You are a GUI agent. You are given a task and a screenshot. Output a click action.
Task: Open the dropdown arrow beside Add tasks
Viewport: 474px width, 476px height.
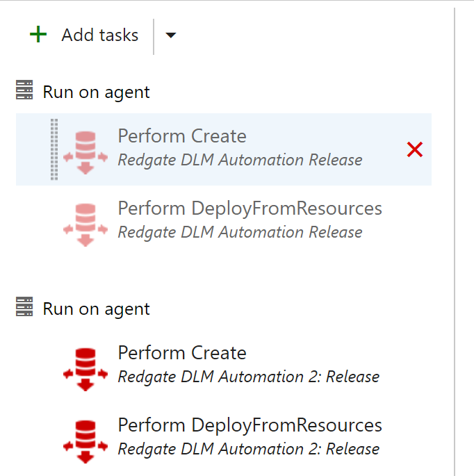tap(171, 35)
